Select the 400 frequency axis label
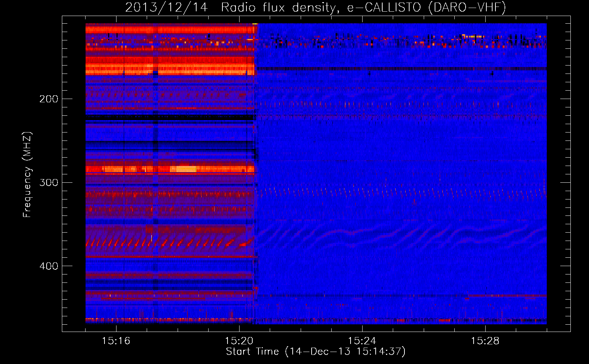Image resolution: width=589 pixels, height=364 pixels. click(49, 266)
